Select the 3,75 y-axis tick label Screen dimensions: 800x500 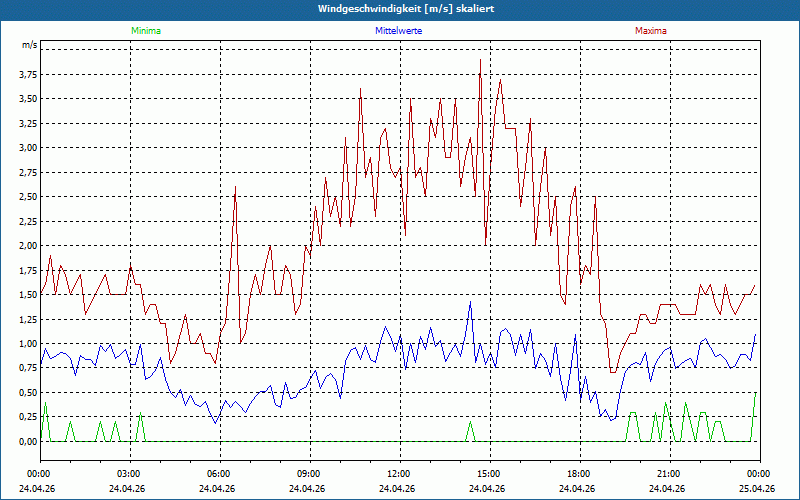click(27, 74)
